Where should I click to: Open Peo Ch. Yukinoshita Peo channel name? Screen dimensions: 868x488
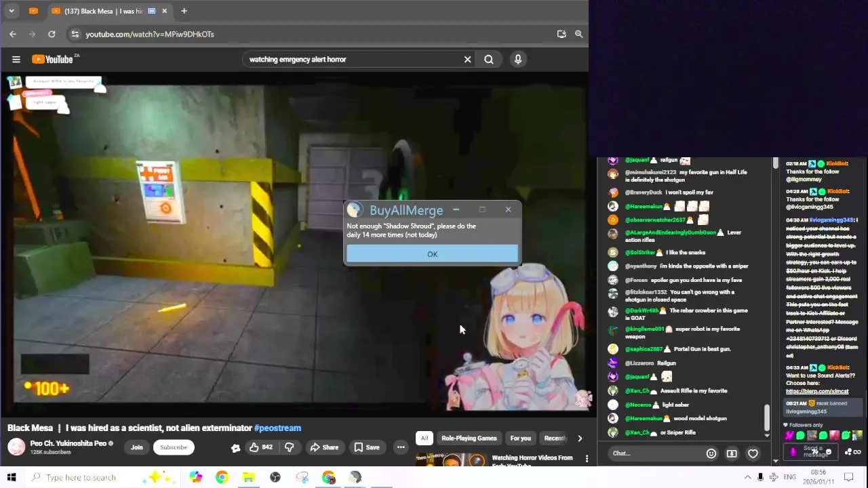coord(68,443)
